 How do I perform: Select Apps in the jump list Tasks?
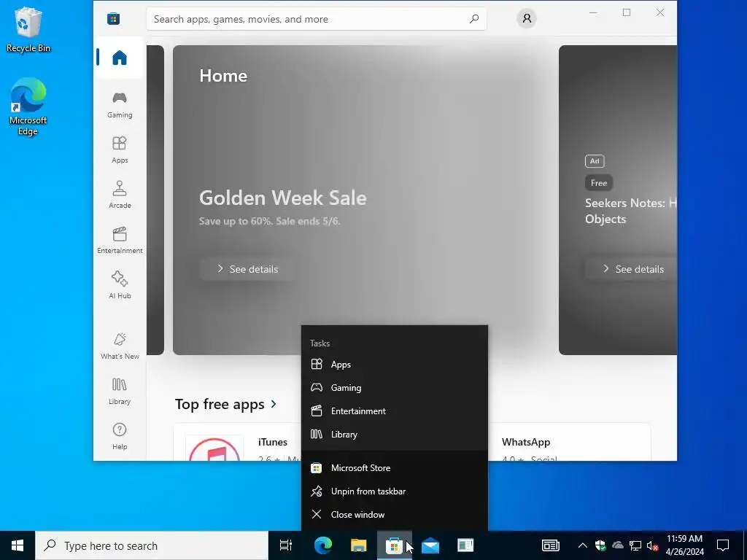click(395, 365)
